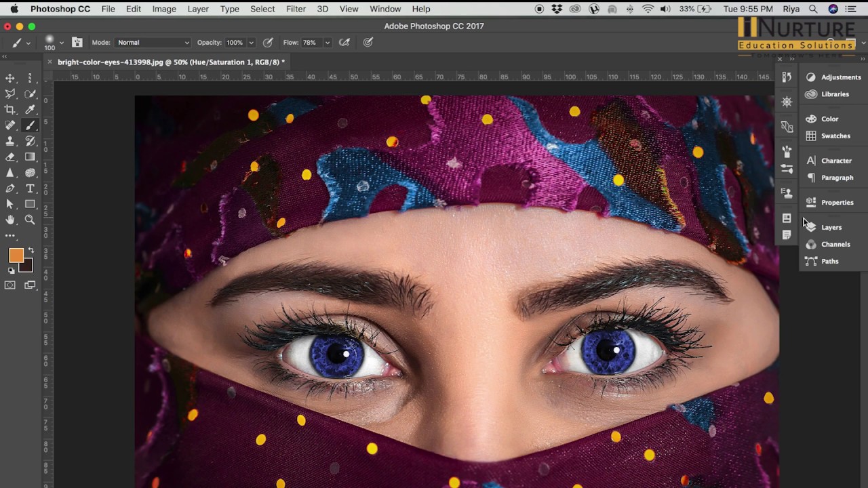Enable airbrush-style build-up effects
Viewport: 868px width, 488px height.
(344, 43)
